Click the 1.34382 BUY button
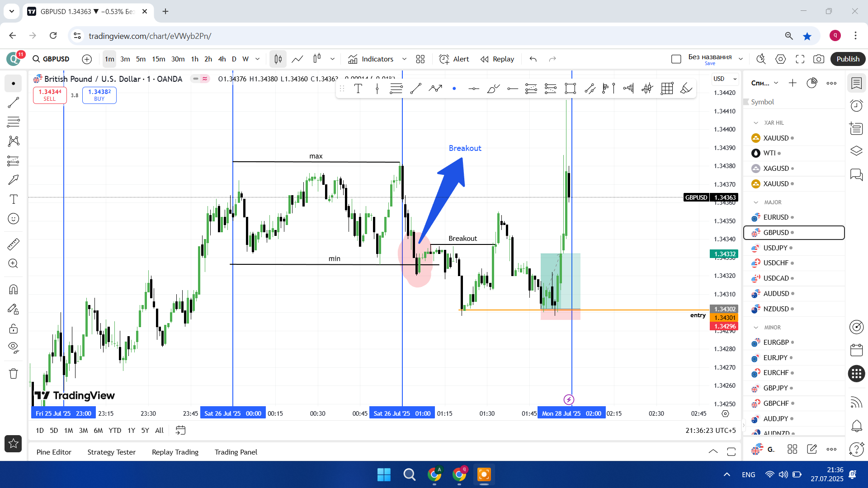 click(x=99, y=95)
